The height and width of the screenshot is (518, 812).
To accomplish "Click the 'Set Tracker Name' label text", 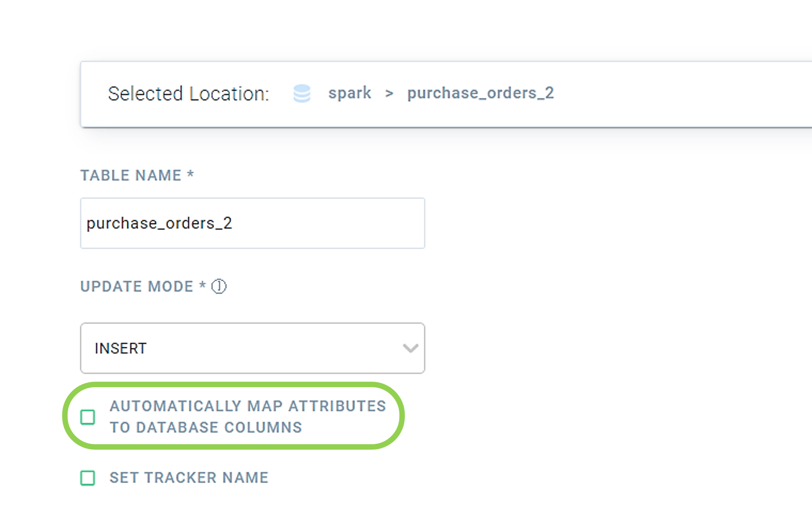I will pos(189,478).
